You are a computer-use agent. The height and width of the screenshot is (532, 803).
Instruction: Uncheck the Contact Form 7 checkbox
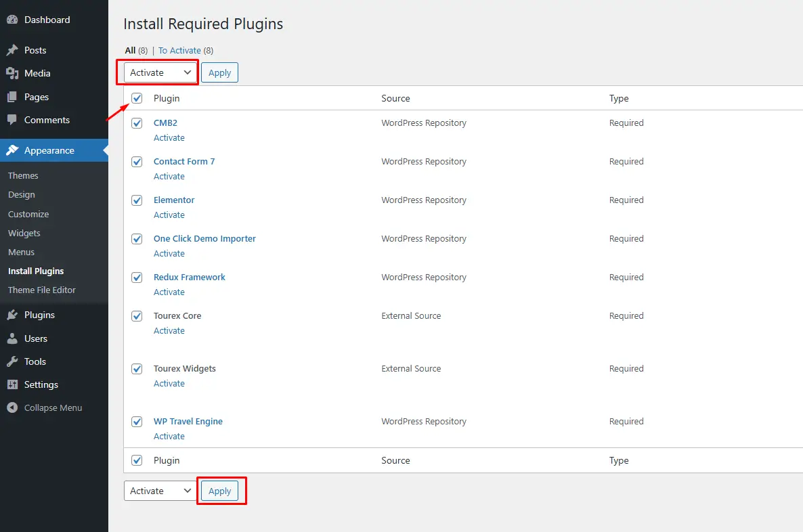click(x=137, y=162)
